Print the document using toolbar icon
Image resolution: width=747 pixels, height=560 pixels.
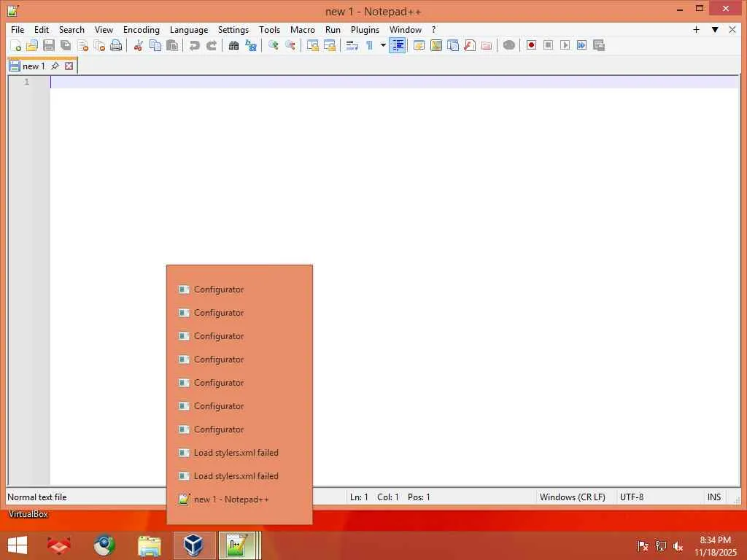116,45
